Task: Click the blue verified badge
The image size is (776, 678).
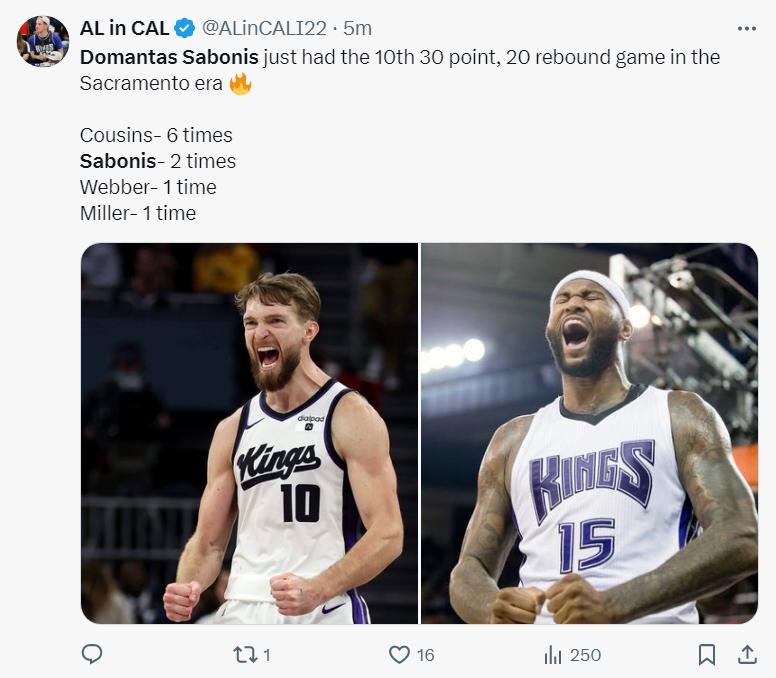Action: 185,29
